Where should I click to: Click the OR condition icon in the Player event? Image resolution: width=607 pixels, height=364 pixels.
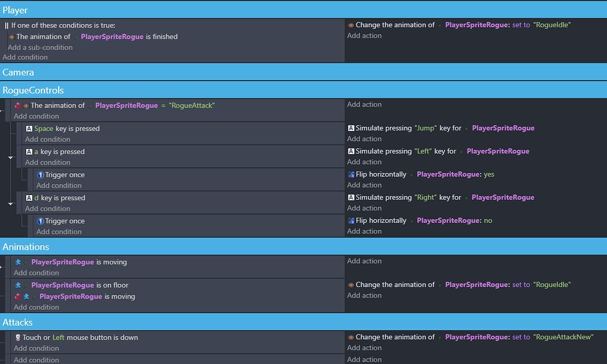7,25
